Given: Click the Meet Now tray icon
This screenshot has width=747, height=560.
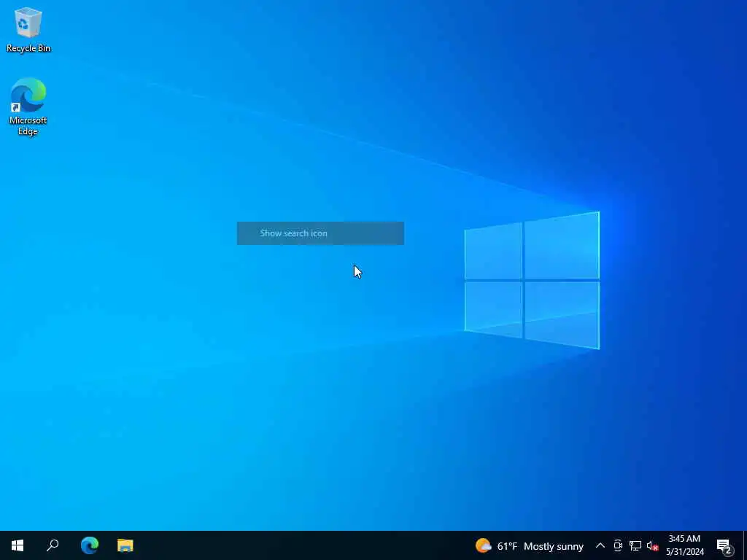Looking at the screenshot, I should [618, 545].
